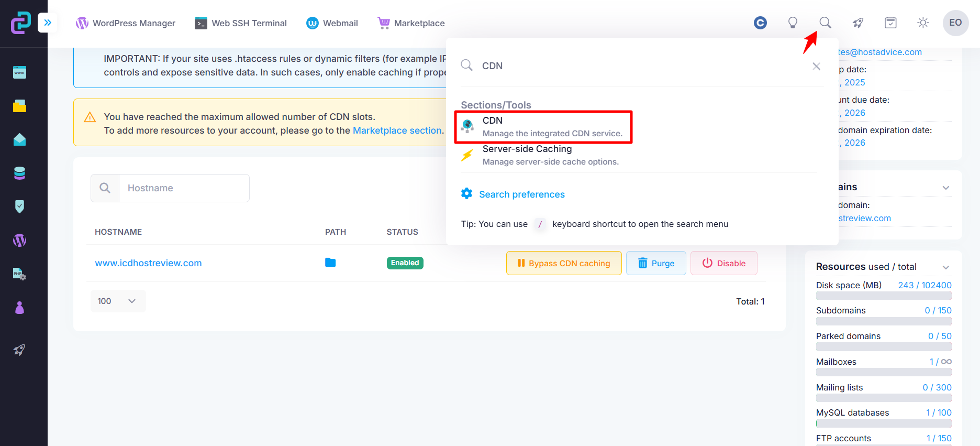Screen dimensions: 980x446
Task: Click the Hostname filter input field
Action: coord(184,188)
